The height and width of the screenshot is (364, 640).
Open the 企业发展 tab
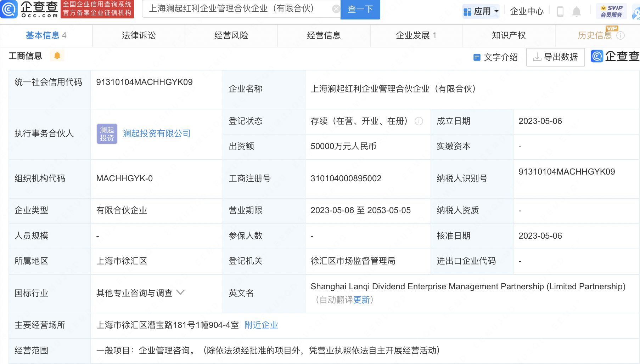coord(416,35)
